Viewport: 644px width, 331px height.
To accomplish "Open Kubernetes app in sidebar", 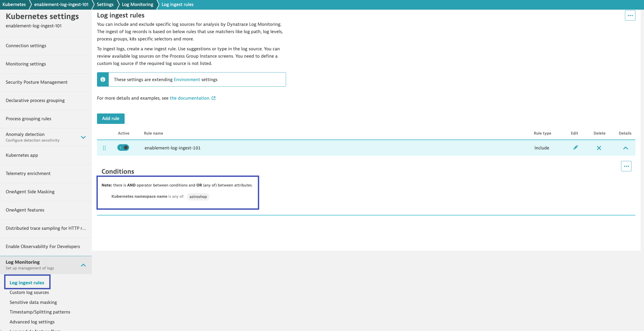I will 46,155.
